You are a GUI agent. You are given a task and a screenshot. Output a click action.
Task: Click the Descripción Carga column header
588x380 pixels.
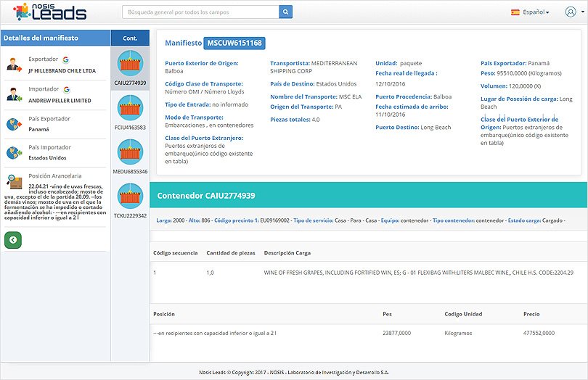coord(287,253)
